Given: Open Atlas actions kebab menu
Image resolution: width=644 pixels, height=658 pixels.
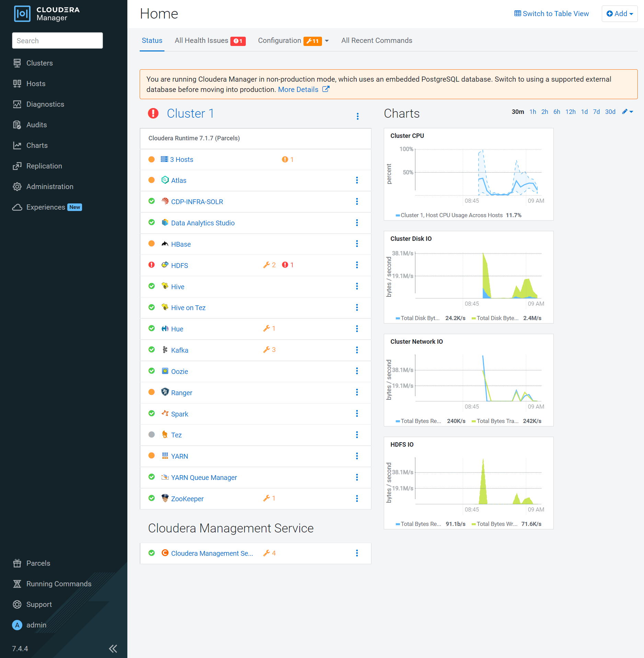Looking at the screenshot, I should (x=357, y=180).
